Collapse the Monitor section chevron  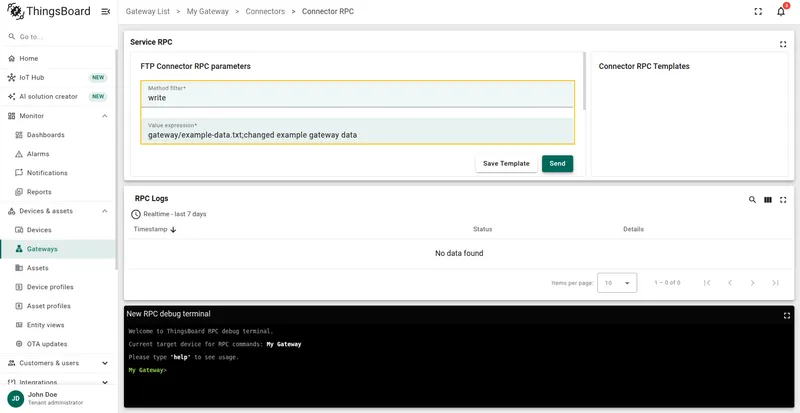pos(105,116)
